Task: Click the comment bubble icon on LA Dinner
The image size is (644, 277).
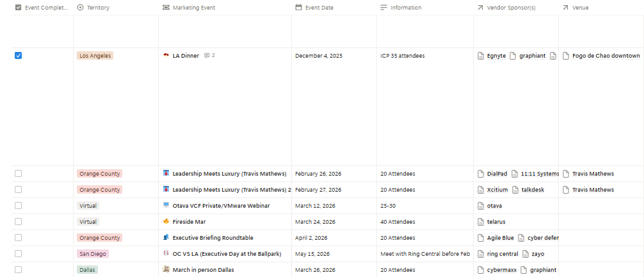Action: pyautogui.click(x=207, y=56)
